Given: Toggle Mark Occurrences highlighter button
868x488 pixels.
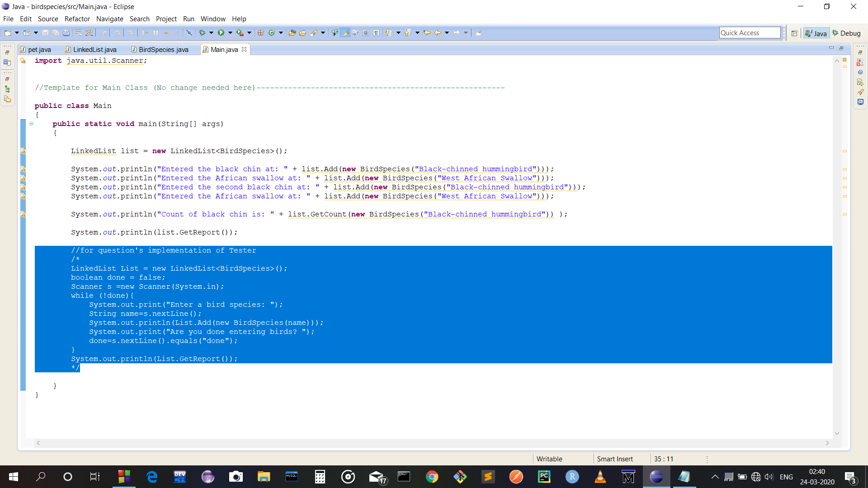Looking at the screenshot, I should [345, 33].
